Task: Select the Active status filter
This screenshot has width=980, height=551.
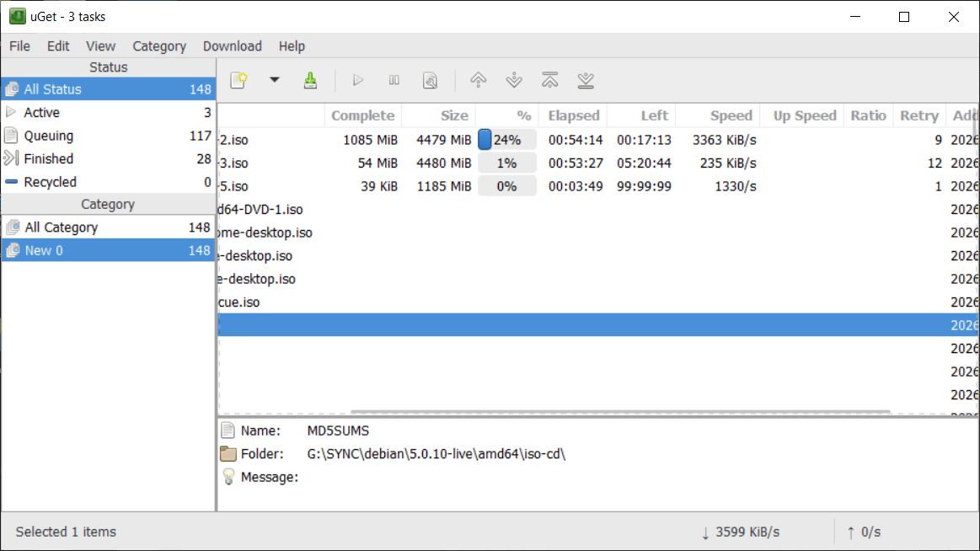Action: tap(108, 112)
